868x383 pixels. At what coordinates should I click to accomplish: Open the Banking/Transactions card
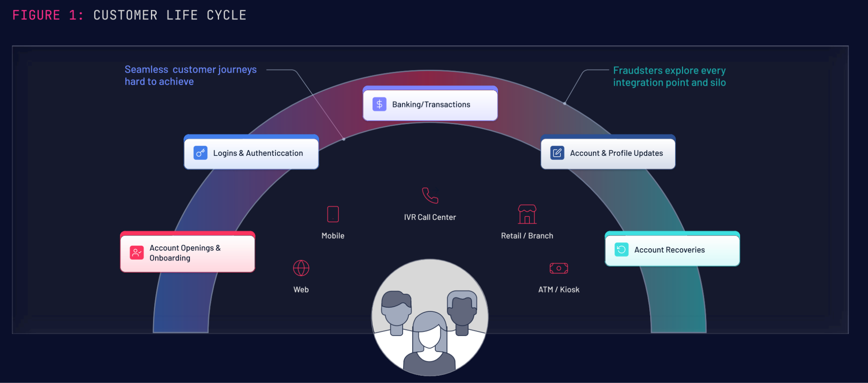430,103
